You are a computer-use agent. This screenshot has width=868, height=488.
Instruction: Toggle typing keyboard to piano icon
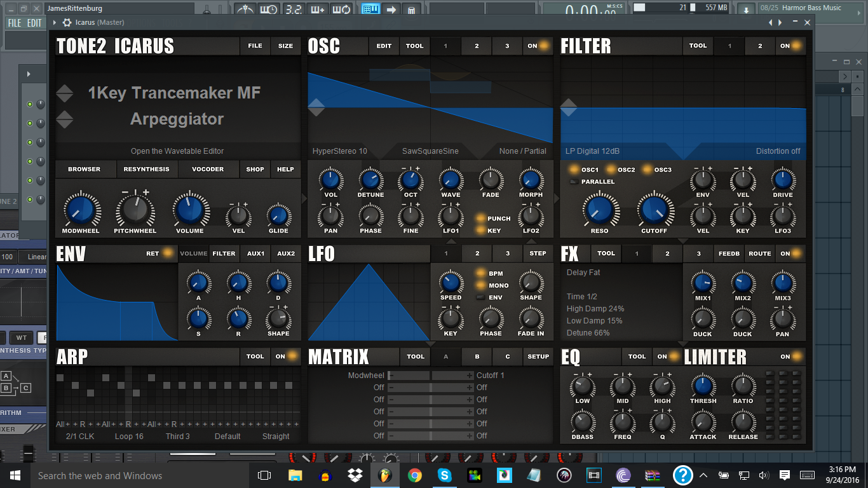[x=370, y=10]
